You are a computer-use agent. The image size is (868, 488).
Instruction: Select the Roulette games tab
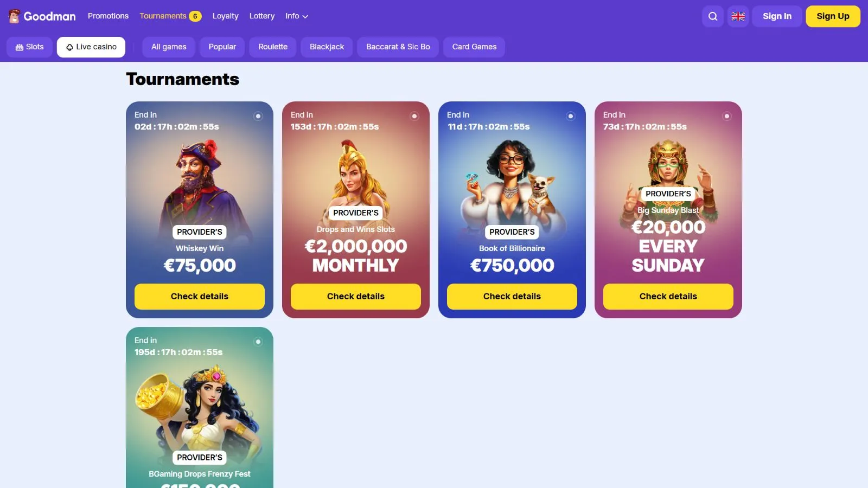pos(273,47)
